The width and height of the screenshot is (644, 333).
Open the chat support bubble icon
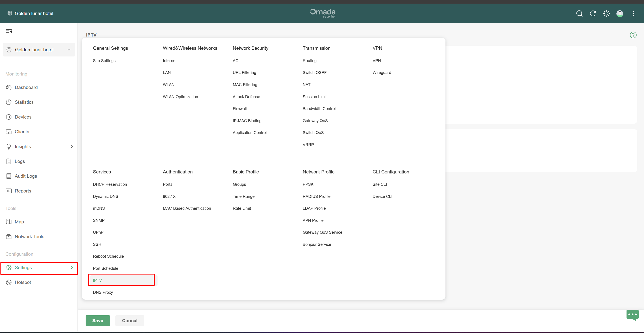(633, 315)
